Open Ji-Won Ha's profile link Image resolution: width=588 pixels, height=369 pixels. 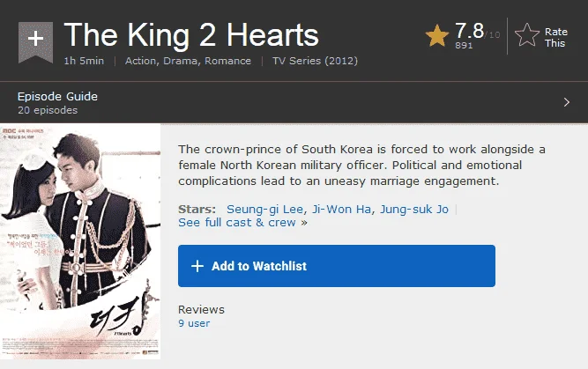point(341,209)
